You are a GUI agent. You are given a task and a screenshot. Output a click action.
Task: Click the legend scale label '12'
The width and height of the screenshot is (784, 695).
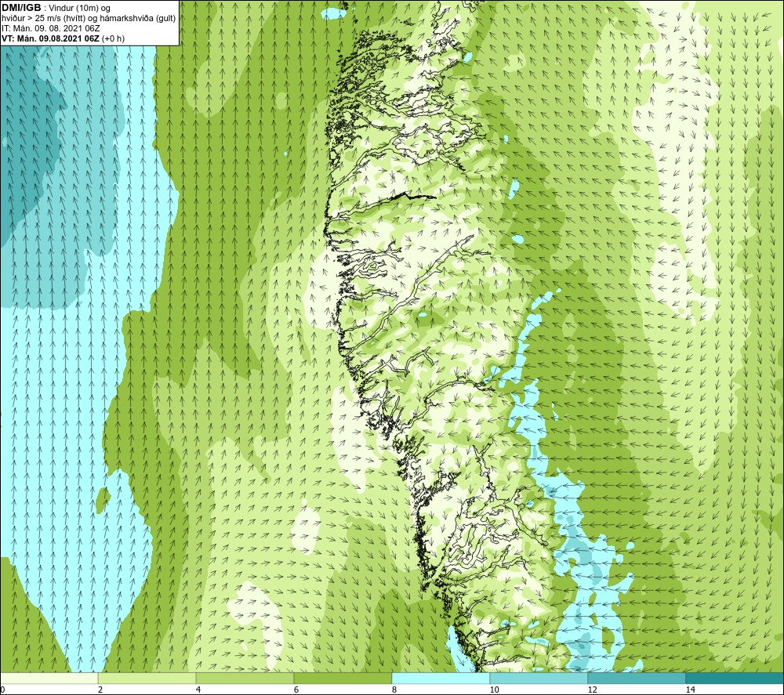tap(592, 690)
